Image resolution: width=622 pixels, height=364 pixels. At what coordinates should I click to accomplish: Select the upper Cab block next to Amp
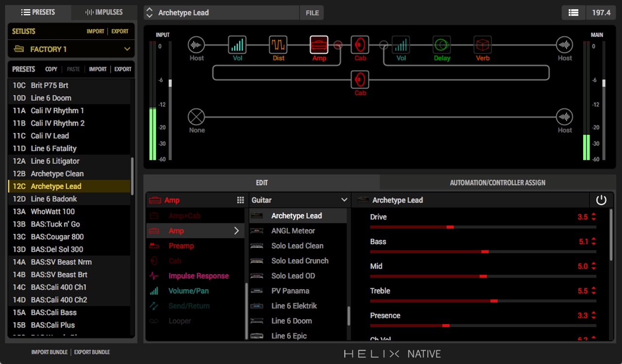(x=360, y=45)
